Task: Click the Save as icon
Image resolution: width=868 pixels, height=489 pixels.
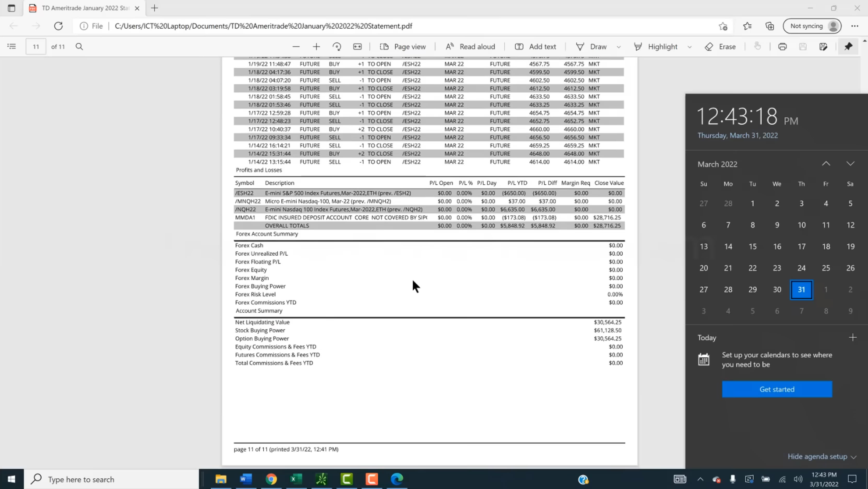Action: tap(823, 46)
